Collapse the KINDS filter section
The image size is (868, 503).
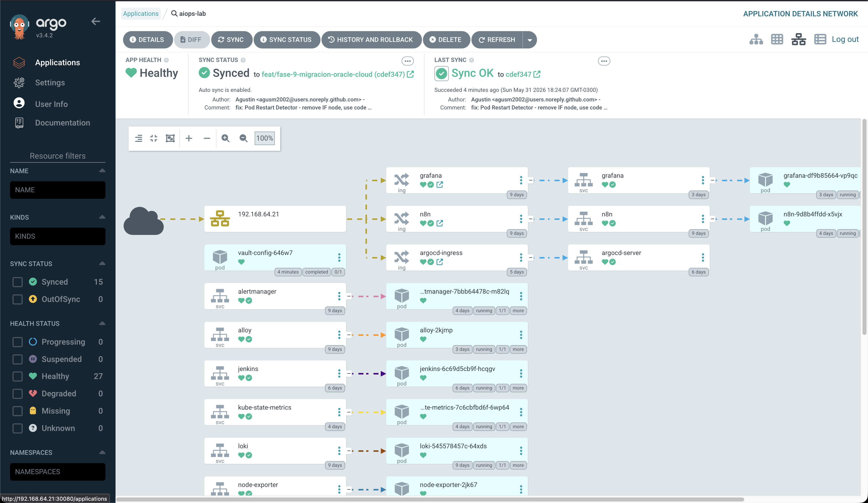coord(102,217)
